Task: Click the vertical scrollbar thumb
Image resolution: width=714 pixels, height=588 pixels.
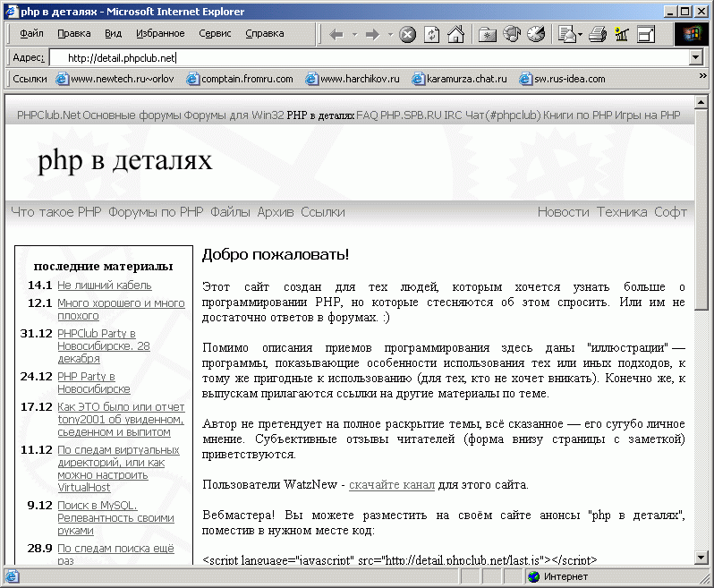Action: 701,210
